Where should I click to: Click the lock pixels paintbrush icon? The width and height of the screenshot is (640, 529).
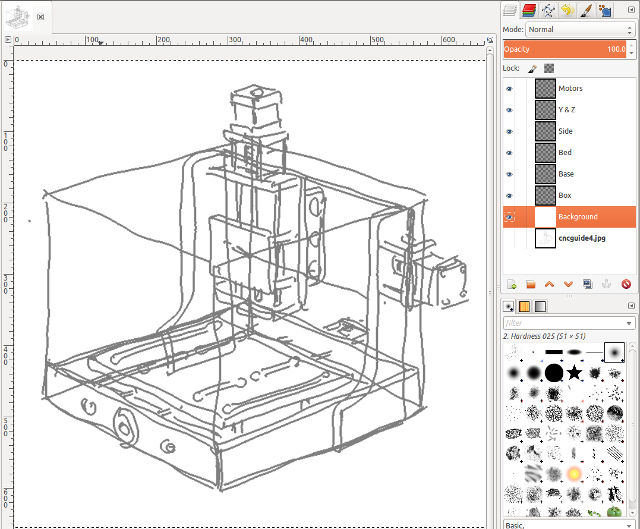point(533,68)
